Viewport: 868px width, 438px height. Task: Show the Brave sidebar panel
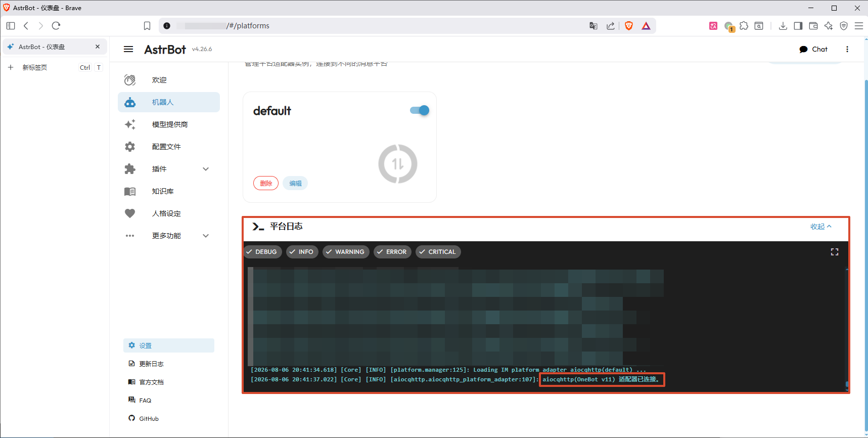(x=798, y=26)
